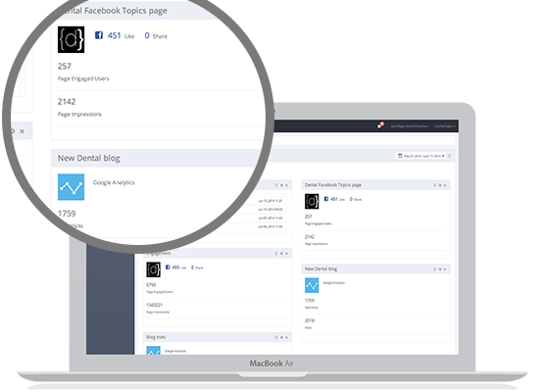Viewport: 539px width, 392px height.
Task: Open the San Diego Dental Practice dropdown
Action: point(410,126)
